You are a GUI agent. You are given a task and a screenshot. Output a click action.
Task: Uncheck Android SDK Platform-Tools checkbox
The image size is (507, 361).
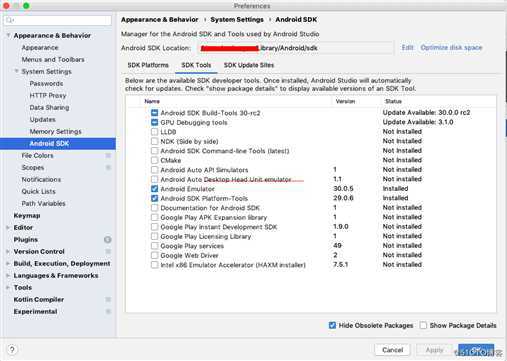[x=154, y=198]
